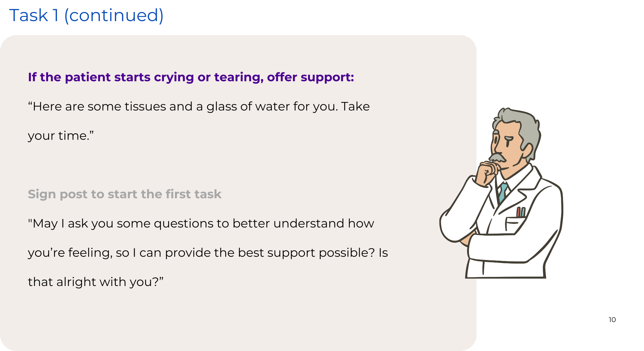Screen dimensions: 644x351
Task: Click the doctor's ear
Action: point(527,150)
